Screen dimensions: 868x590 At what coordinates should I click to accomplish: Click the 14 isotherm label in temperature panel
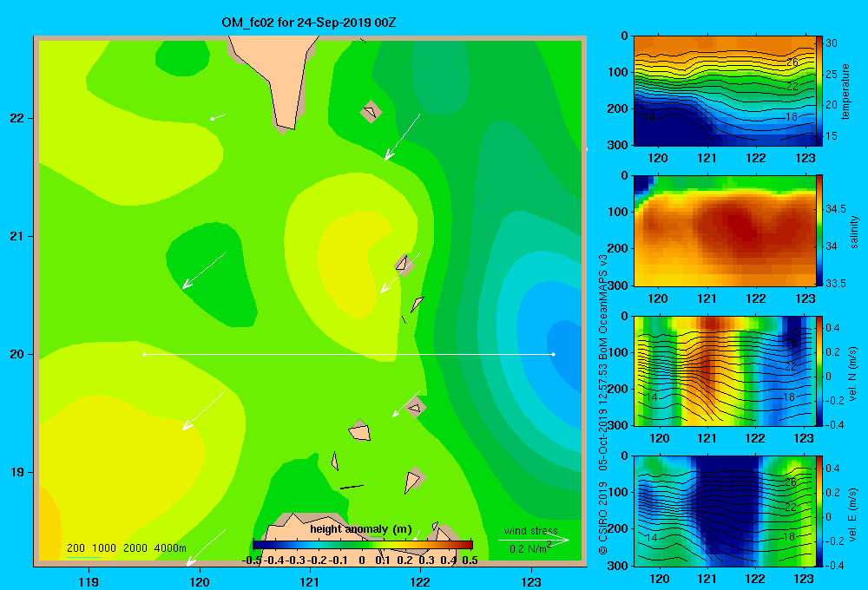[649, 117]
